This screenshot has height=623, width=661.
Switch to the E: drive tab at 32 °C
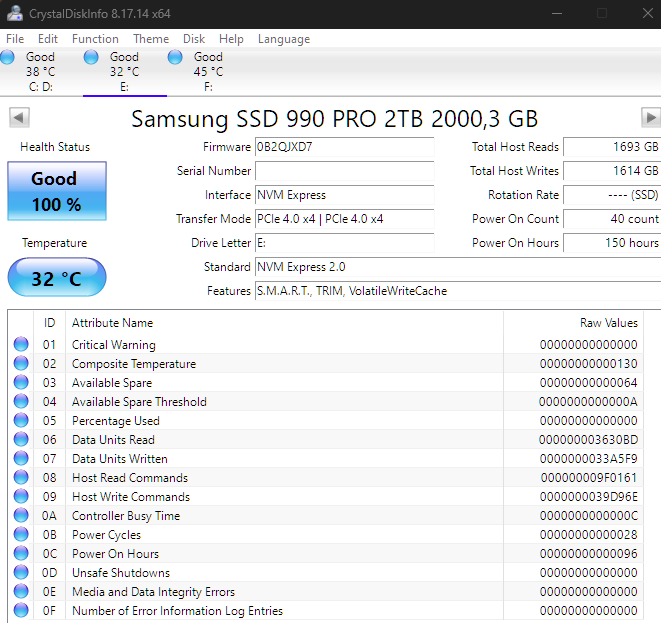click(125, 72)
